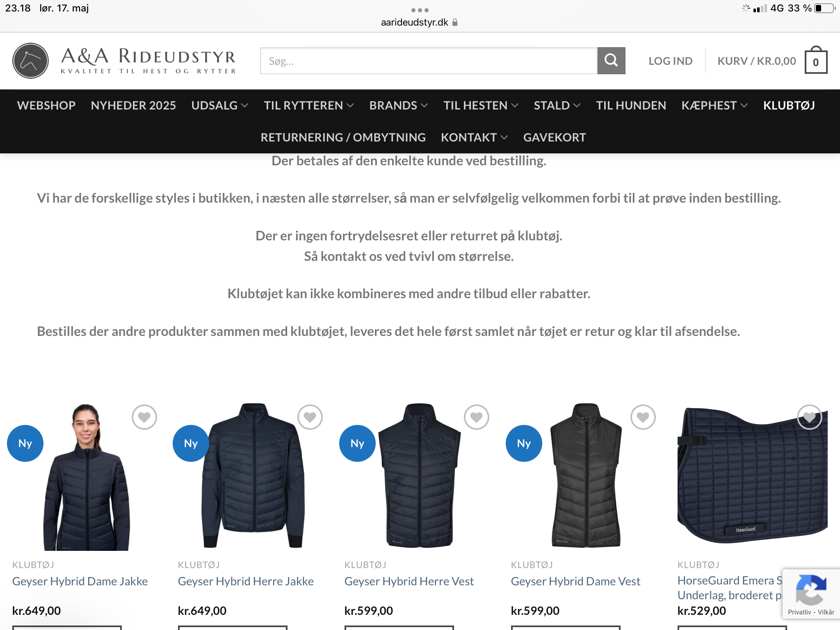Expand the Kontakt dropdown menu

[x=474, y=137]
